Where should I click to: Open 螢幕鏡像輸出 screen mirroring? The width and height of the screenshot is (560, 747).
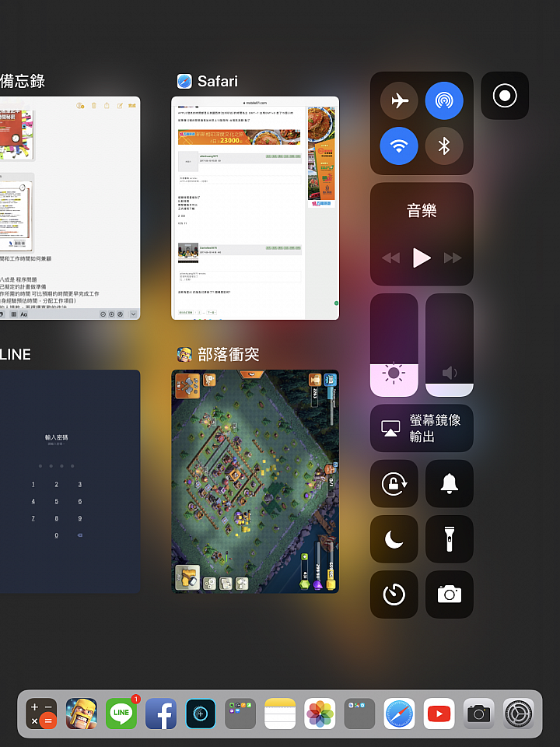[x=422, y=428]
